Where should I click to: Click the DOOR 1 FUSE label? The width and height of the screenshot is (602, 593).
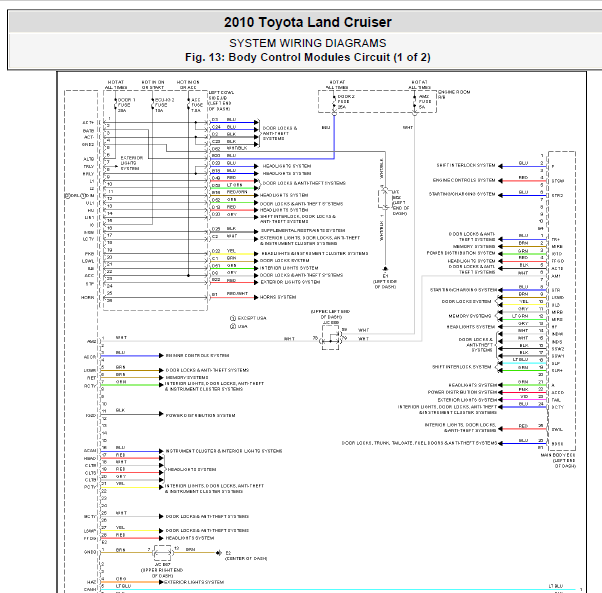(125, 105)
